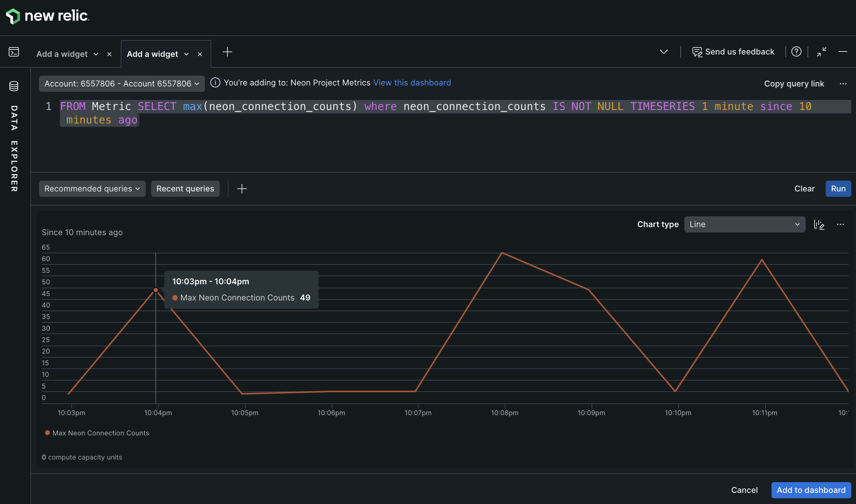Click the Run button to execute the query

(838, 188)
